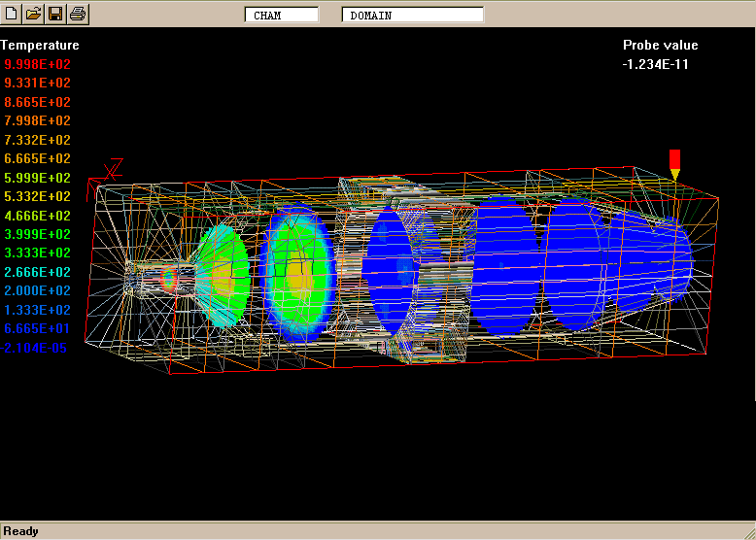Select the 3.999E+02 green legend entry
Image resolution: width=756 pixels, height=540 pixels.
(38, 234)
